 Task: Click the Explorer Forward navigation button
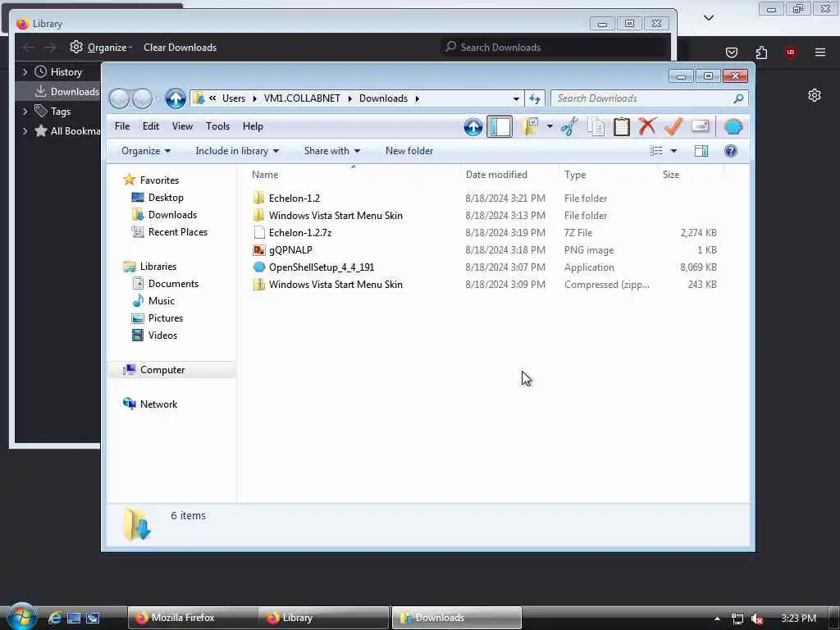tap(143, 98)
